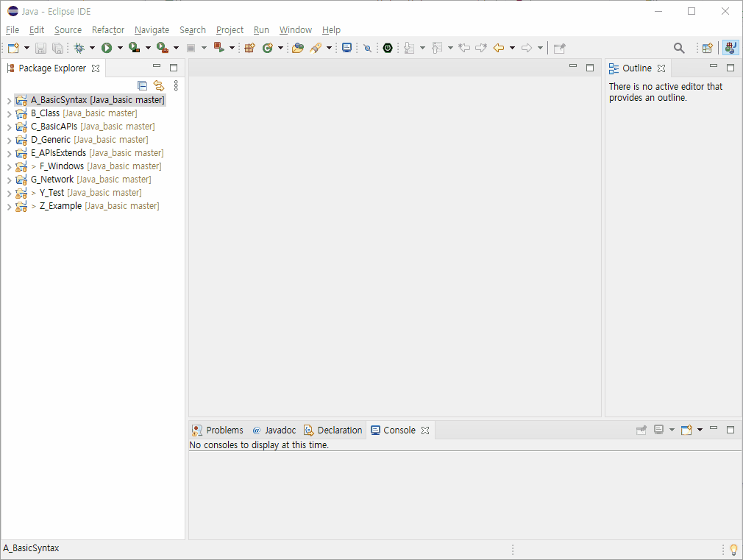The width and height of the screenshot is (743, 560).
Task: Click Display Selected Console icon
Action: pyautogui.click(x=658, y=430)
